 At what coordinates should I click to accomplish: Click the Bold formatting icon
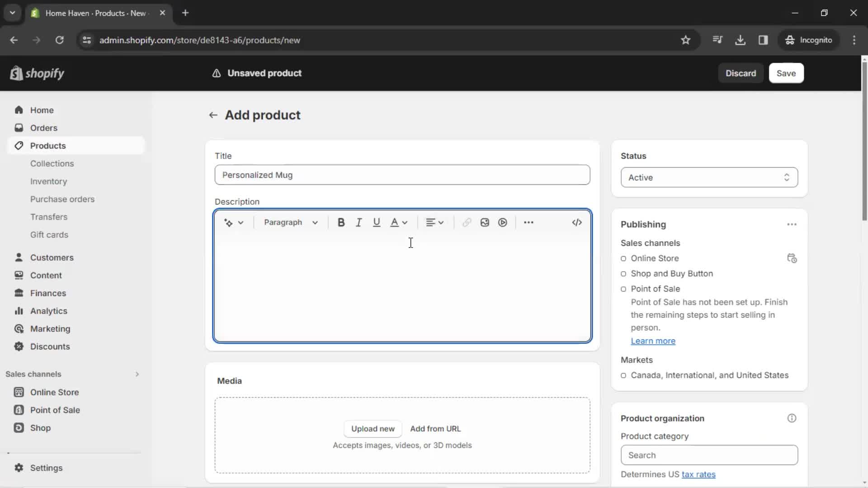pos(340,222)
